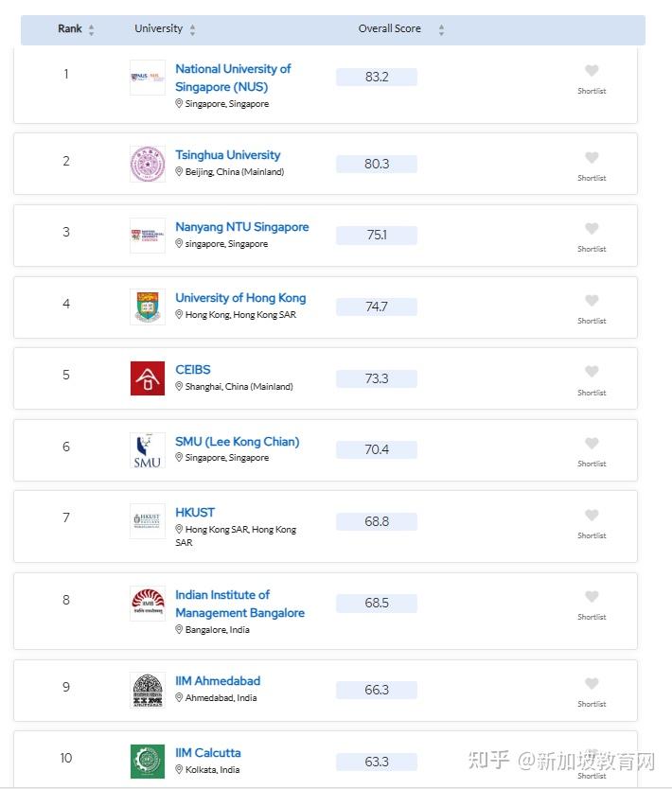
Task: Click the University of Hong Kong crest
Action: pyautogui.click(x=148, y=307)
